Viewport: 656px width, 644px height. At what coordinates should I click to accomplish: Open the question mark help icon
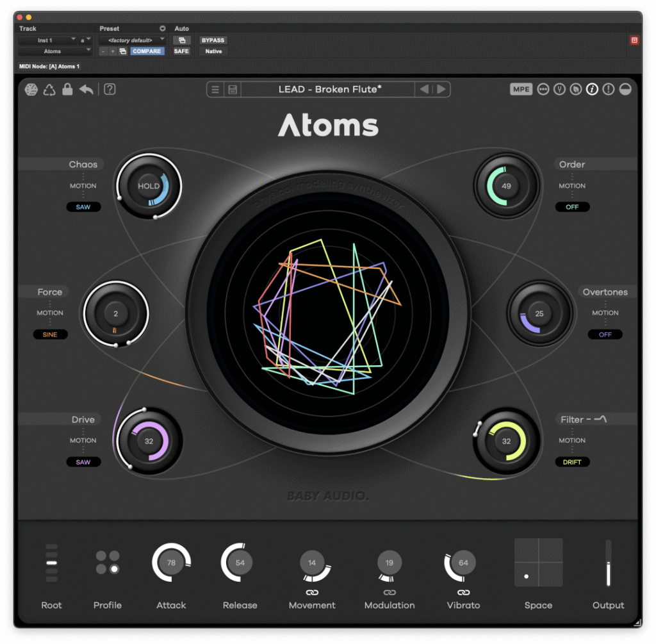click(x=110, y=89)
